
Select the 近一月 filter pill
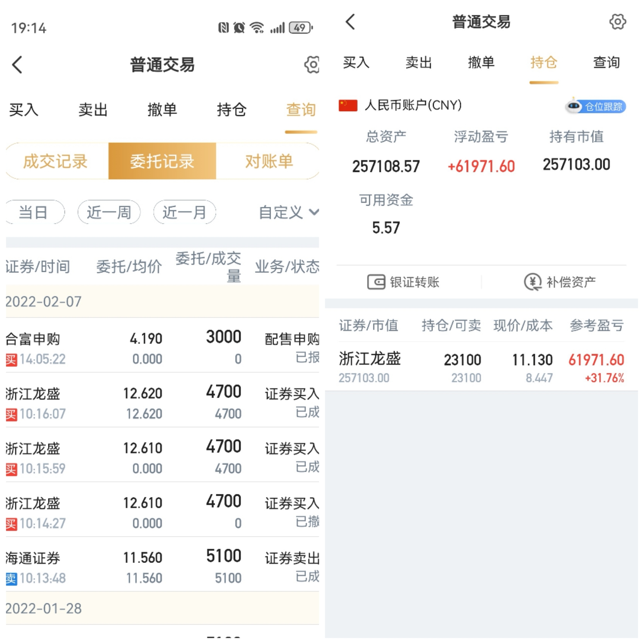(184, 212)
